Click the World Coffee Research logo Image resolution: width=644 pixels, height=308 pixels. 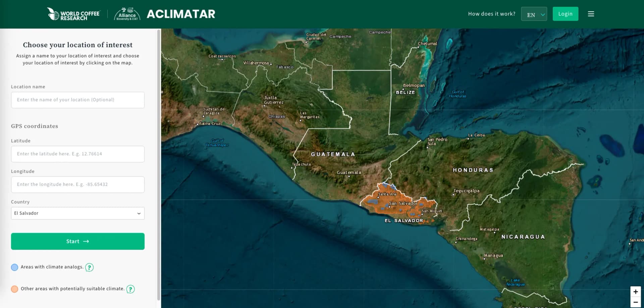coord(73,14)
